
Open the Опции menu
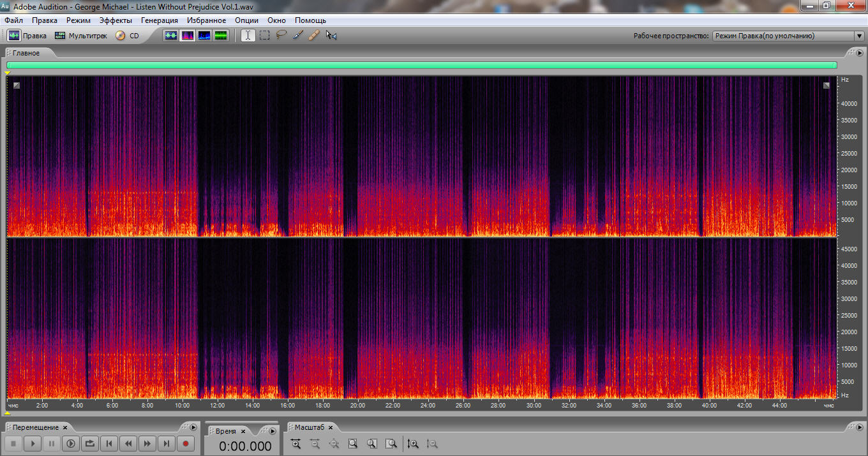click(246, 20)
